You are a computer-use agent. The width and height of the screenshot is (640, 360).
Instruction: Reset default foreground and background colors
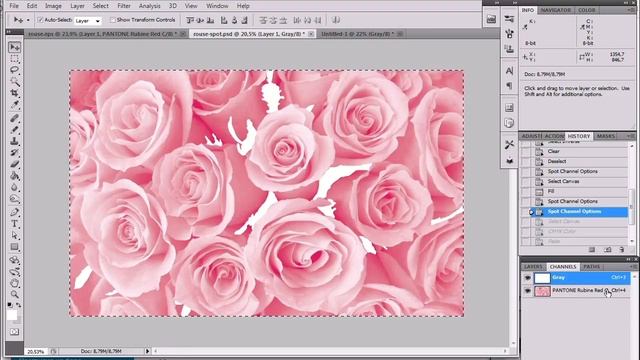click(x=10, y=305)
